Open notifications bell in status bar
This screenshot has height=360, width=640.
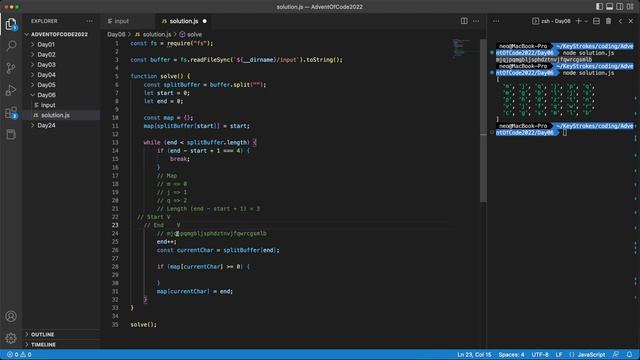point(629,354)
